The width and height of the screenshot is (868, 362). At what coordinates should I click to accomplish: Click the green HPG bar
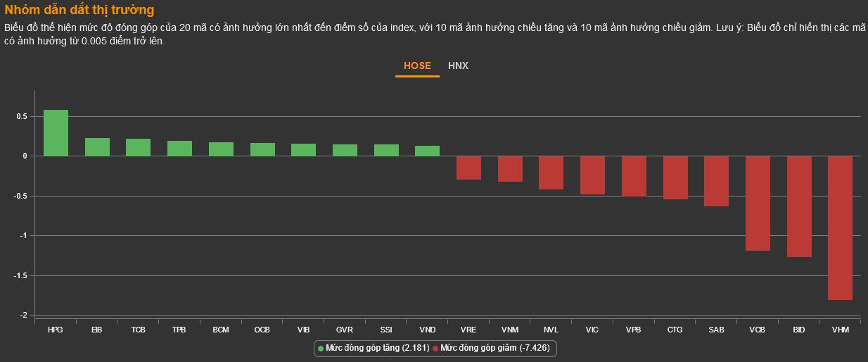pos(56,133)
